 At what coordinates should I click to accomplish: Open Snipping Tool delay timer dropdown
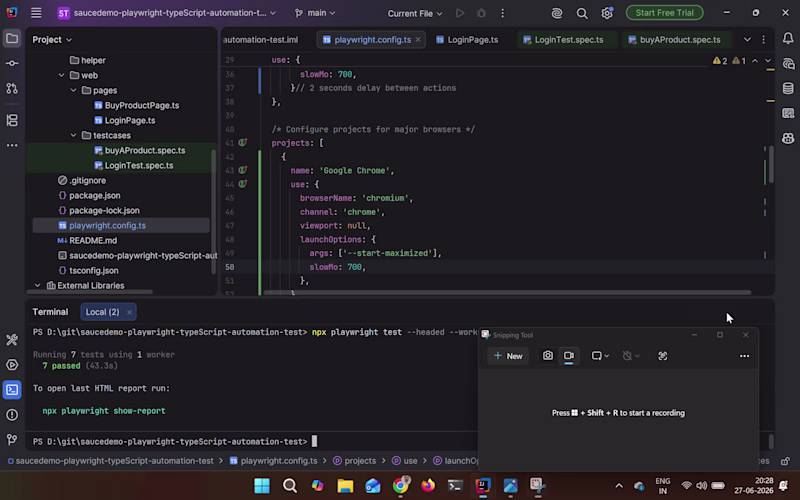(x=631, y=356)
